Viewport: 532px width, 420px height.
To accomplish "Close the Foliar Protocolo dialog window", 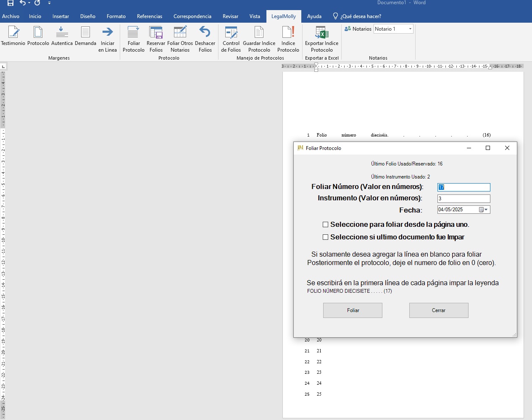I will click(507, 148).
